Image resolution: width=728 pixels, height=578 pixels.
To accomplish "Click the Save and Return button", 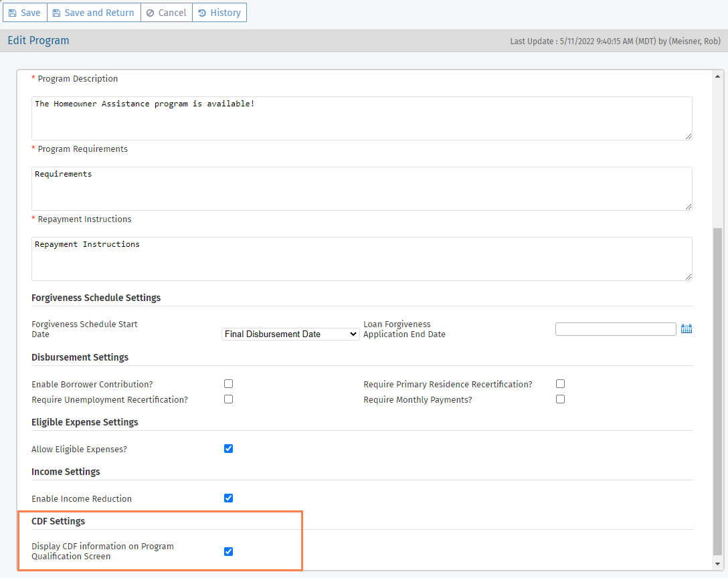I will coord(94,13).
